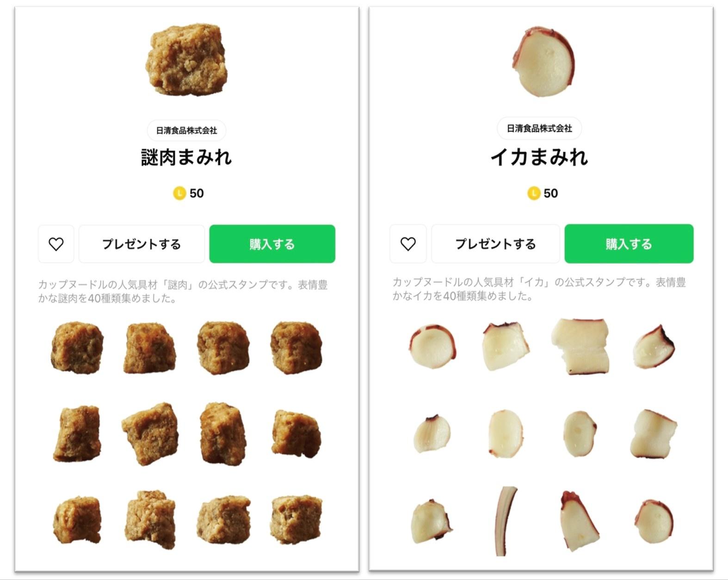The height and width of the screenshot is (580, 728).
Task: Select the last squid sticker in bottom row
Action: coord(654,521)
